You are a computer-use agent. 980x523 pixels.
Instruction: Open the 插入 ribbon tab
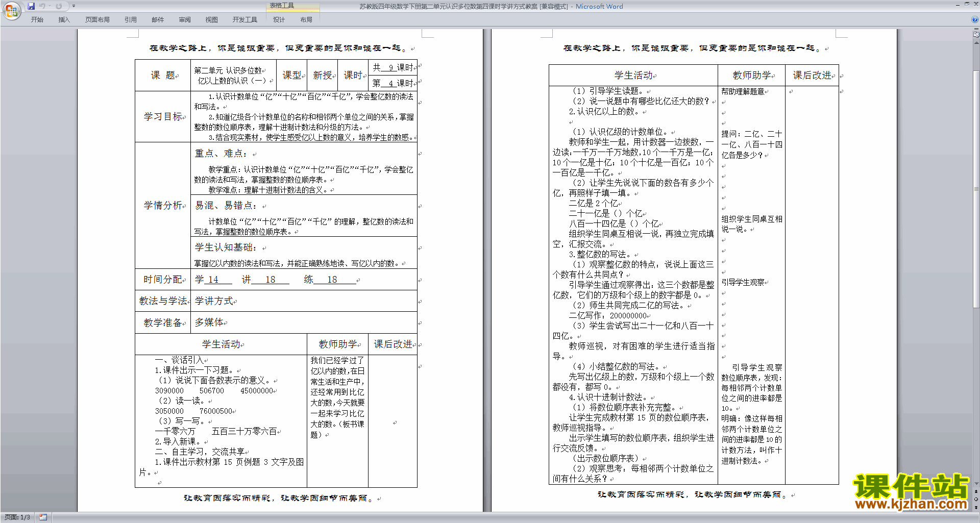(x=64, y=20)
